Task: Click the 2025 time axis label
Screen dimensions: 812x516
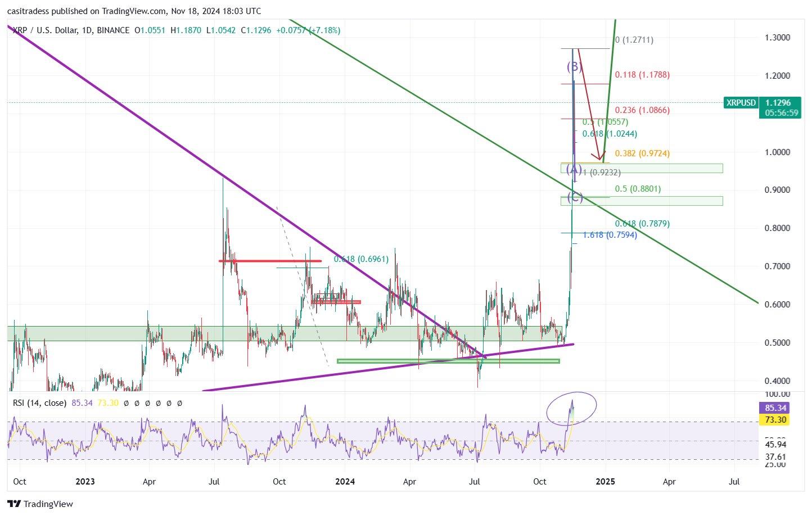Action: pos(605,482)
